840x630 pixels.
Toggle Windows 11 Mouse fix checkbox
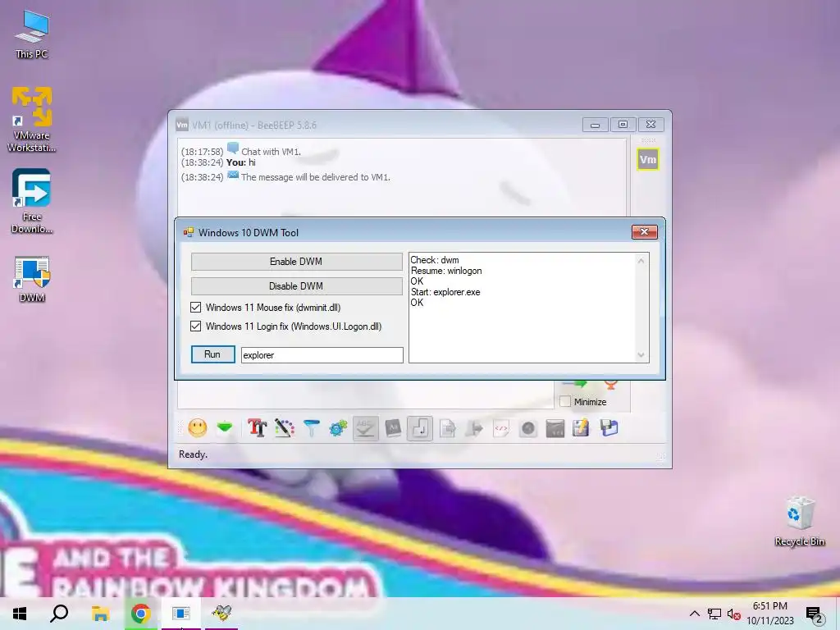pos(195,308)
